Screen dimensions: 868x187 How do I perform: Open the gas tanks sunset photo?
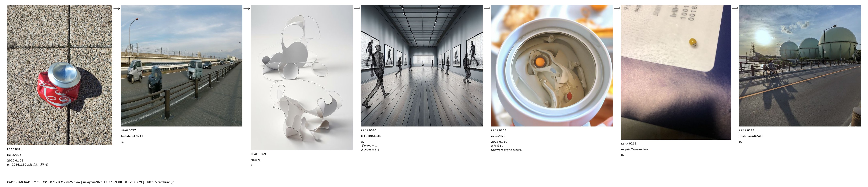pos(800,66)
